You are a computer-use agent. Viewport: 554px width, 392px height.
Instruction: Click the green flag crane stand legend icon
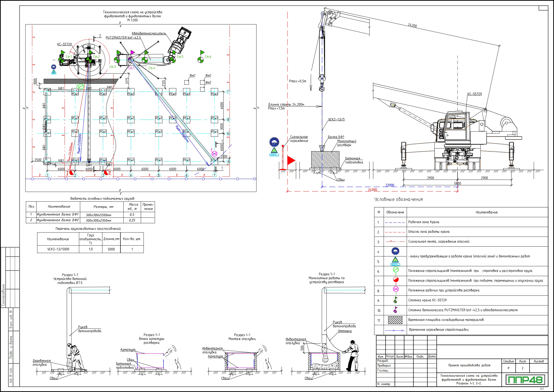395,300
